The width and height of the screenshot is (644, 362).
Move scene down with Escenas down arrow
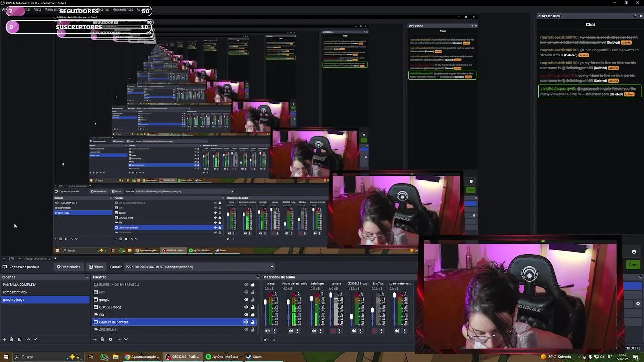(35, 339)
